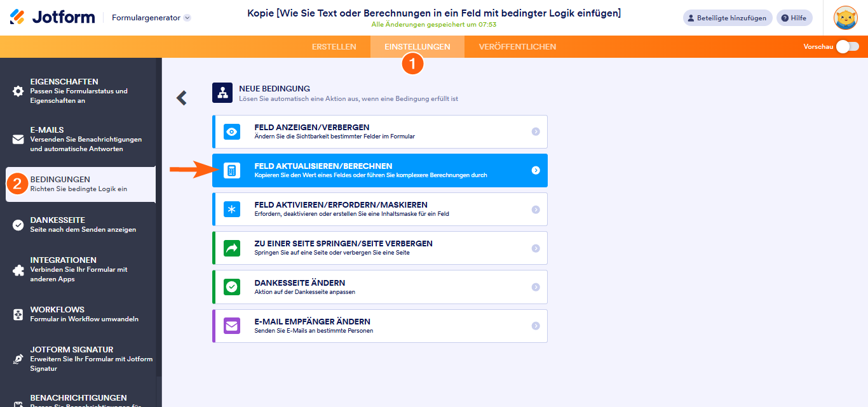The height and width of the screenshot is (407, 868).
Task: Switch to the EINSTELLUNGEN tab
Action: point(417,46)
